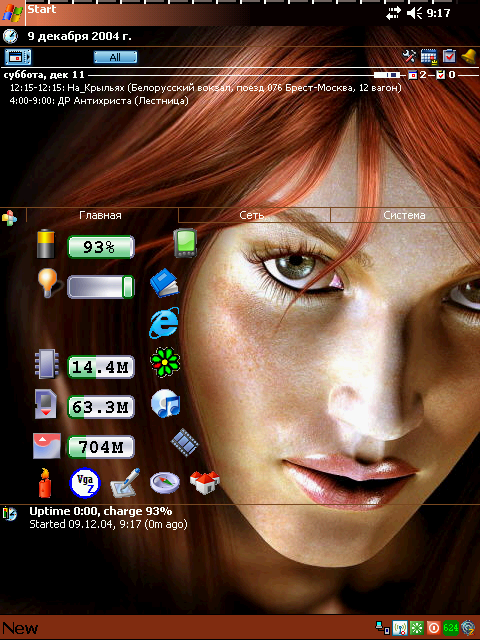Launch the Vga Z icon
The image size is (480, 640).
click(x=85, y=483)
